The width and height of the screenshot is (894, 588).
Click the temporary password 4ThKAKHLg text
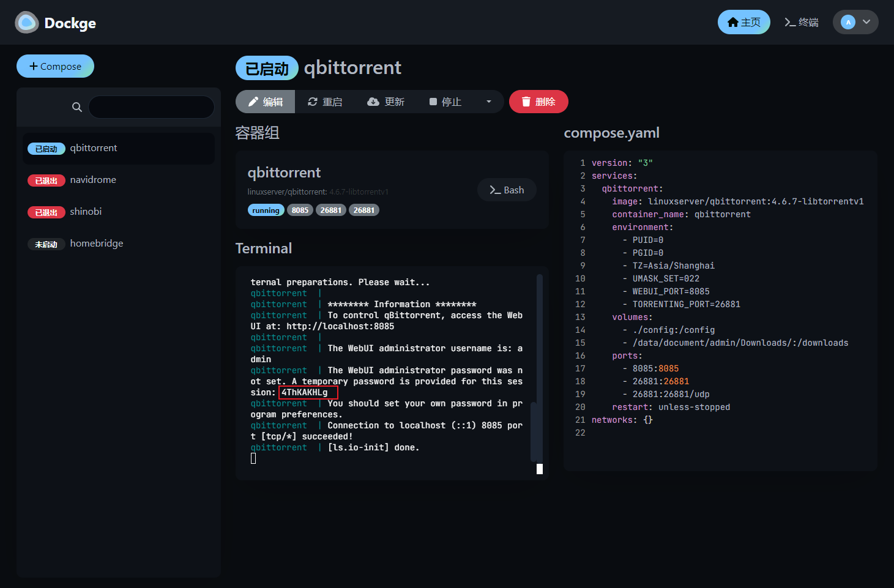pos(305,392)
